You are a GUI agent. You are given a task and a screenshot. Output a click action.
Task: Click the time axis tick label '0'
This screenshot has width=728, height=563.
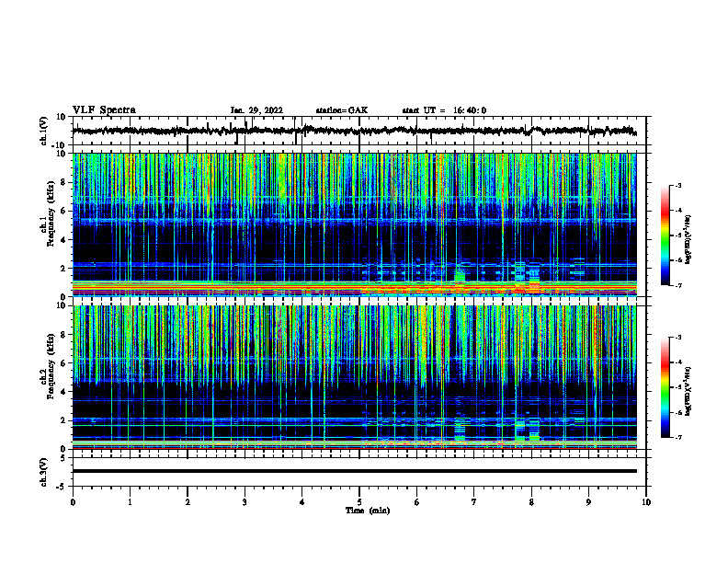pyautogui.click(x=73, y=502)
